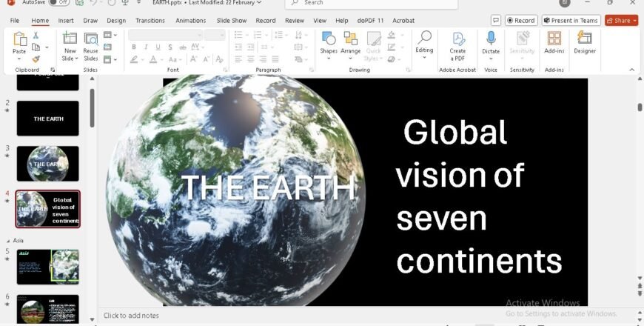This screenshot has width=644, height=326.
Task: Open the Comments speech bubble icon
Action: point(496,21)
